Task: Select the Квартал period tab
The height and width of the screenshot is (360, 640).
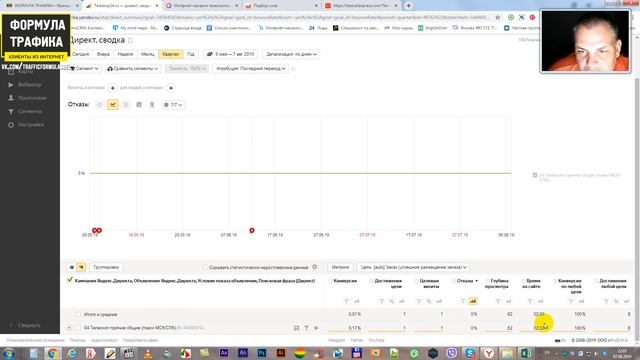Action: [x=171, y=54]
